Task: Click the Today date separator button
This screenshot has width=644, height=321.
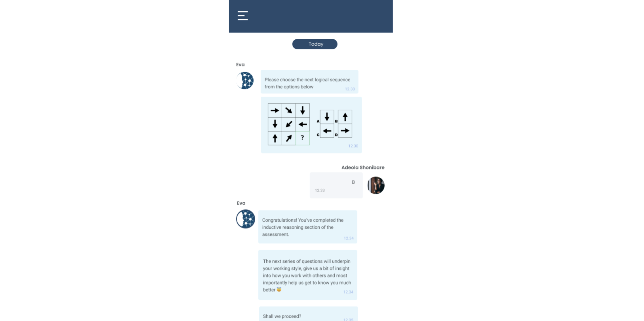Action: point(315,44)
